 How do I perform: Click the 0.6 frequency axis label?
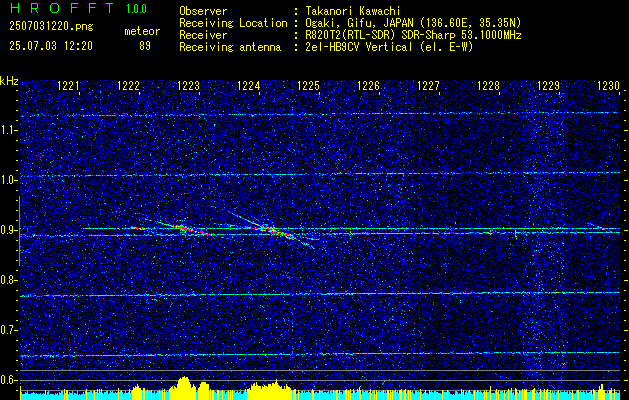8,380
